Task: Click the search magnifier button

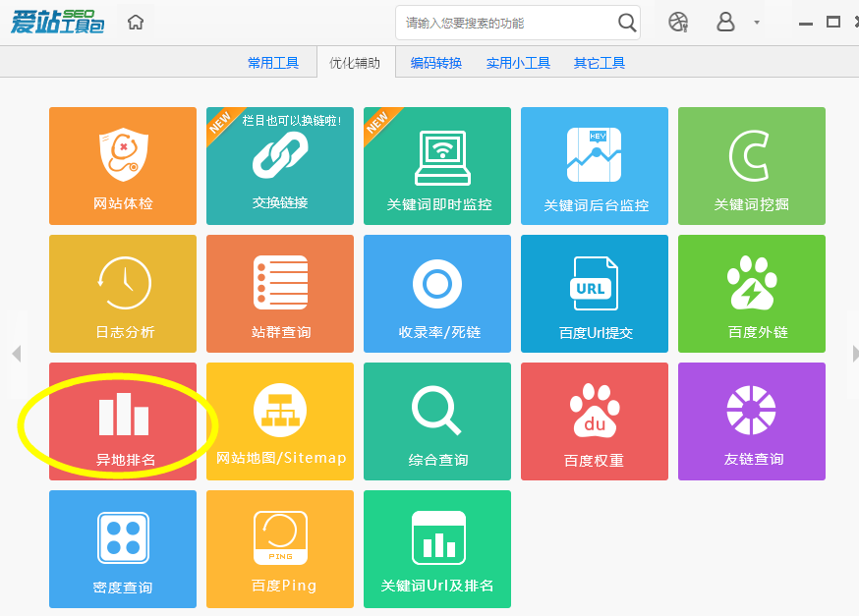Action: 627,22
